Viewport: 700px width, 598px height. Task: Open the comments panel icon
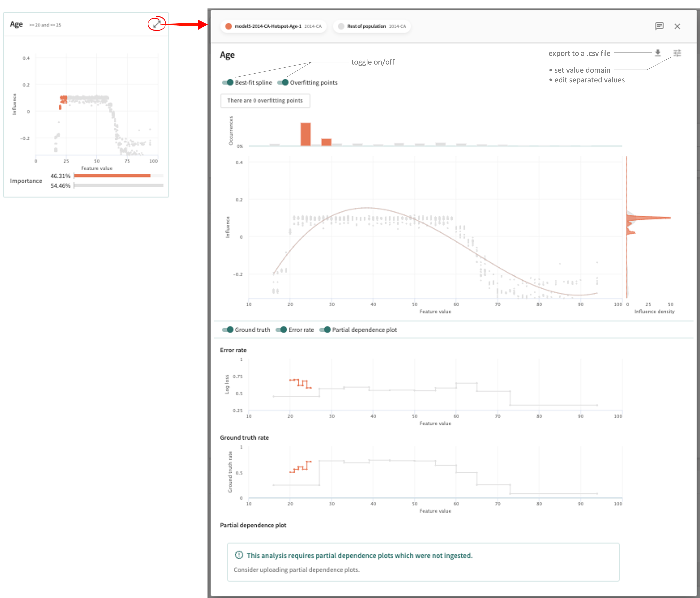[659, 26]
